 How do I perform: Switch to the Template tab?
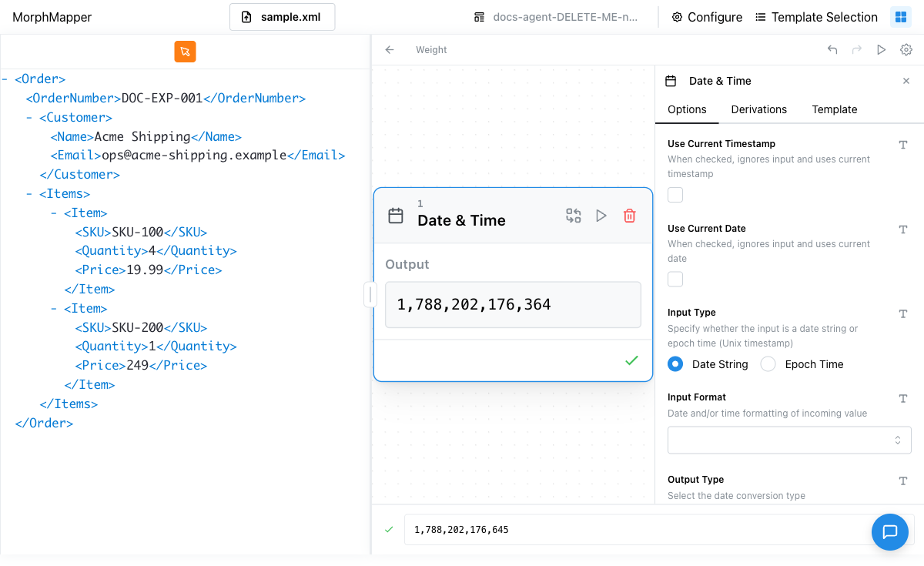[x=835, y=109]
